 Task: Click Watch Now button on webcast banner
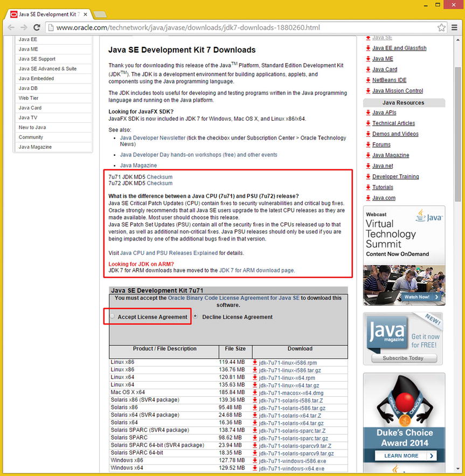point(421,297)
